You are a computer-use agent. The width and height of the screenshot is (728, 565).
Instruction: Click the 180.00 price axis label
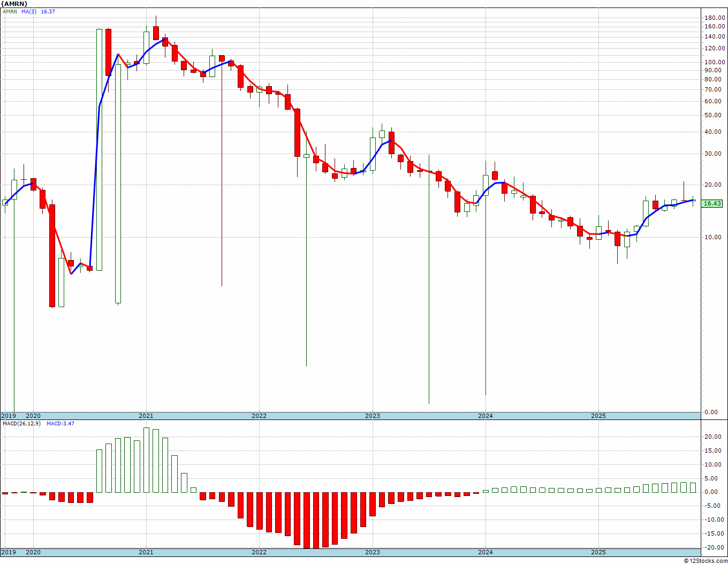(715, 18)
